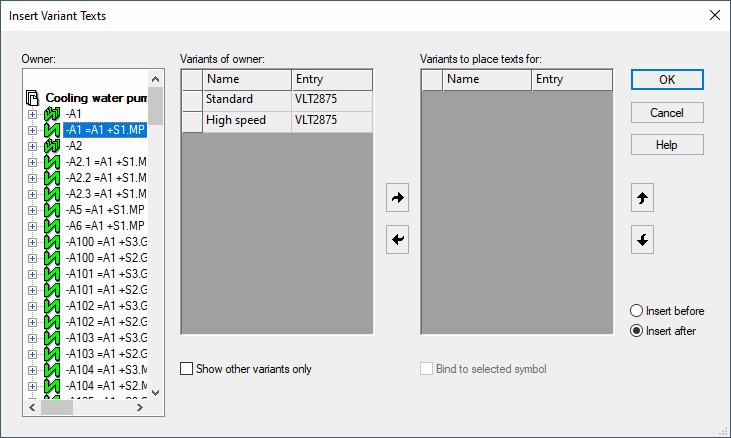Click the Name column header in Variants of owner
Viewport: 731px width, 438px height.
(x=247, y=79)
